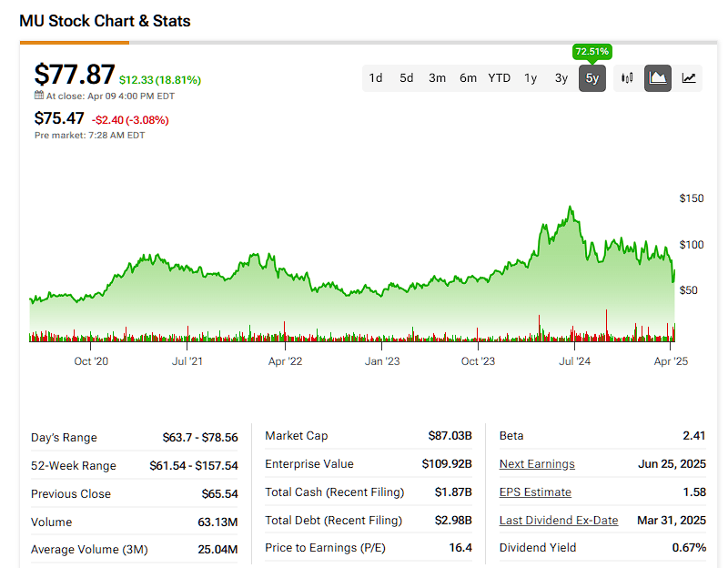The height and width of the screenshot is (568, 728).
Task: Select the 3m time range
Action: click(x=437, y=78)
